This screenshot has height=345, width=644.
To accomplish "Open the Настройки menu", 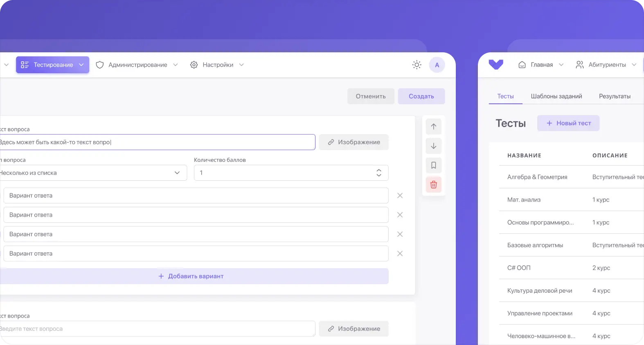I will [217, 65].
